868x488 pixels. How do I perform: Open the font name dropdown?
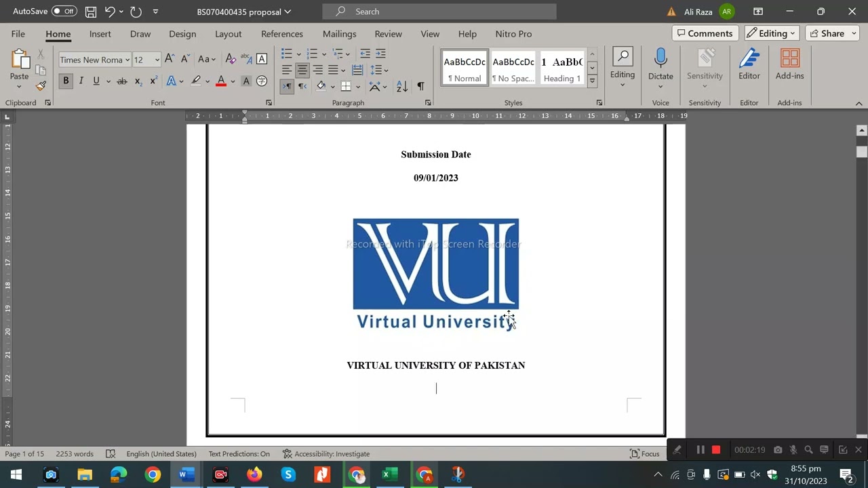point(127,60)
